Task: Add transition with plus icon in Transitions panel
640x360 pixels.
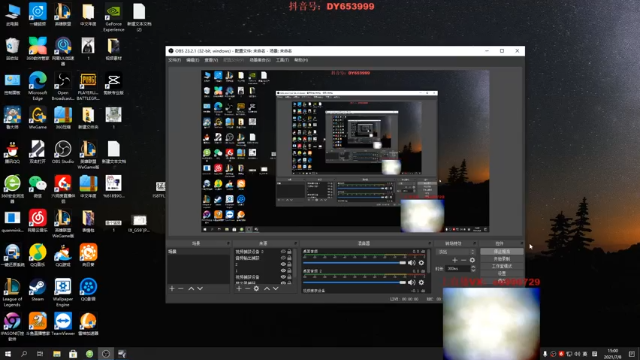Action: pyautogui.click(x=455, y=260)
